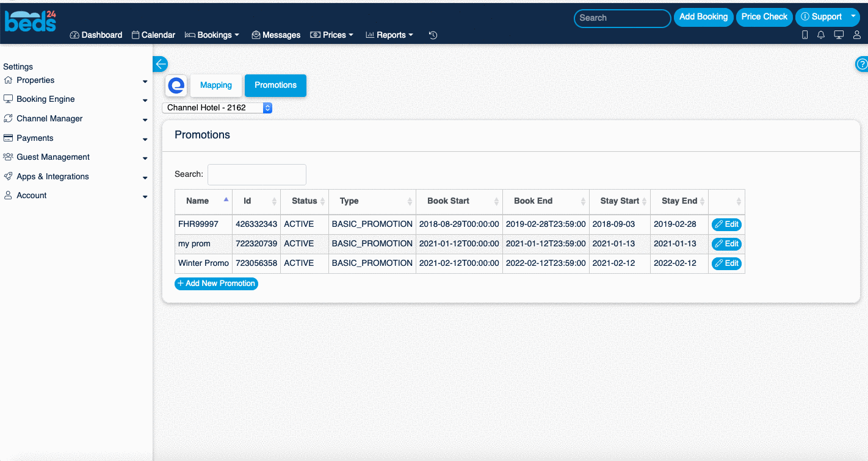868x461 pixels.
Task: Open the help question mark icon
Action: [862, 64]
